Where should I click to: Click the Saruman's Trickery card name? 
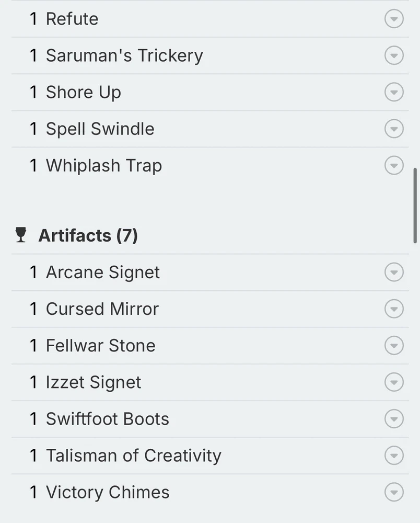tap(124, 56)
